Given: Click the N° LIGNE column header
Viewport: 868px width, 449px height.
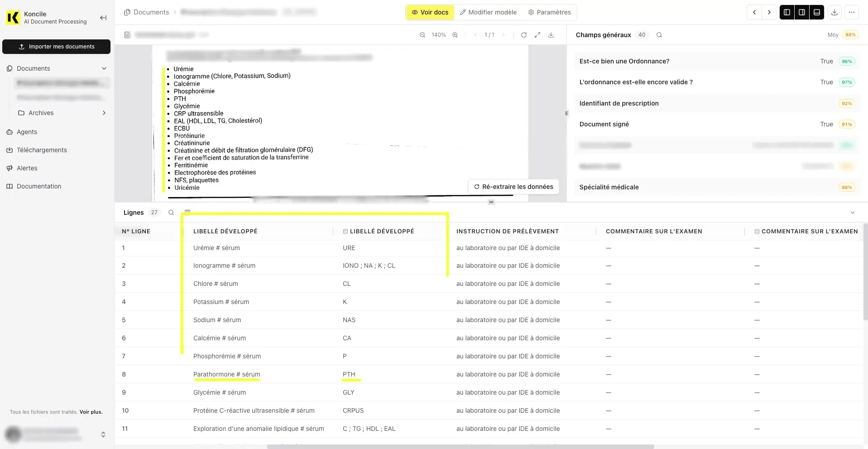Looking at the screenshot, I should (136, 231).
